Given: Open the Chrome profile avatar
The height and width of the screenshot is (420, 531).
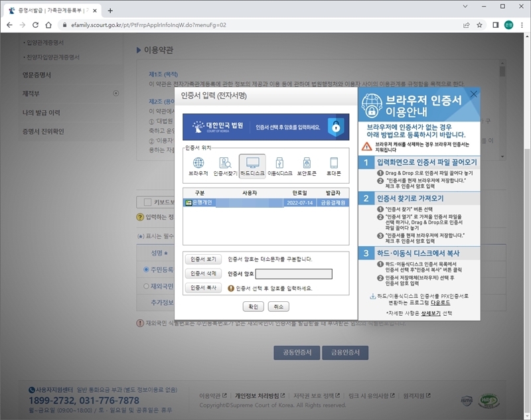Looking at the screenshot, I should point(508,25).
